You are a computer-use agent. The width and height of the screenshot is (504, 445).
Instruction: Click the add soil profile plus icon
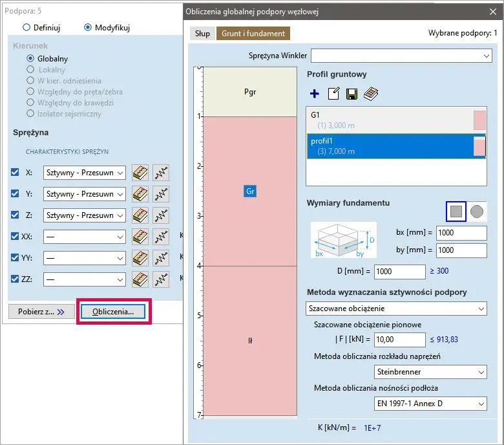(315, 94)
